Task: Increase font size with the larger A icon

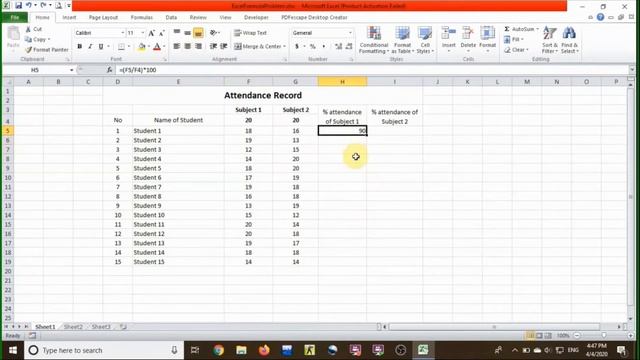Action: click(x=151, y=33)
